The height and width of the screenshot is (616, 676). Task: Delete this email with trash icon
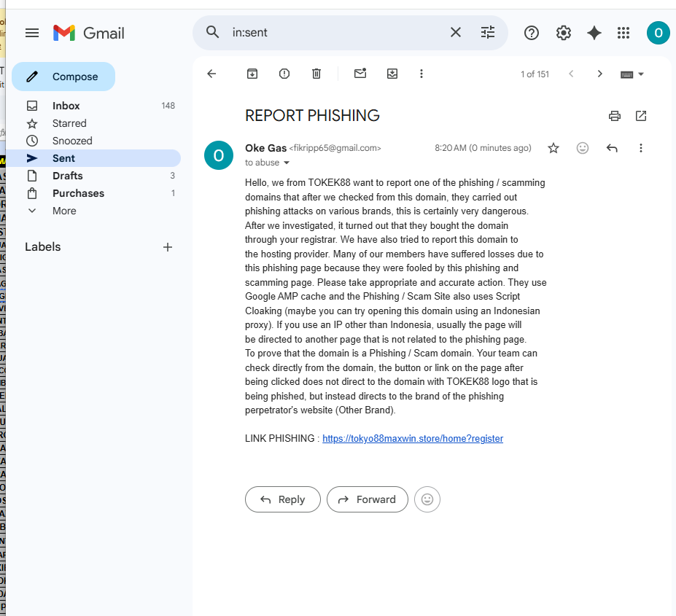(x=316, y=74)
